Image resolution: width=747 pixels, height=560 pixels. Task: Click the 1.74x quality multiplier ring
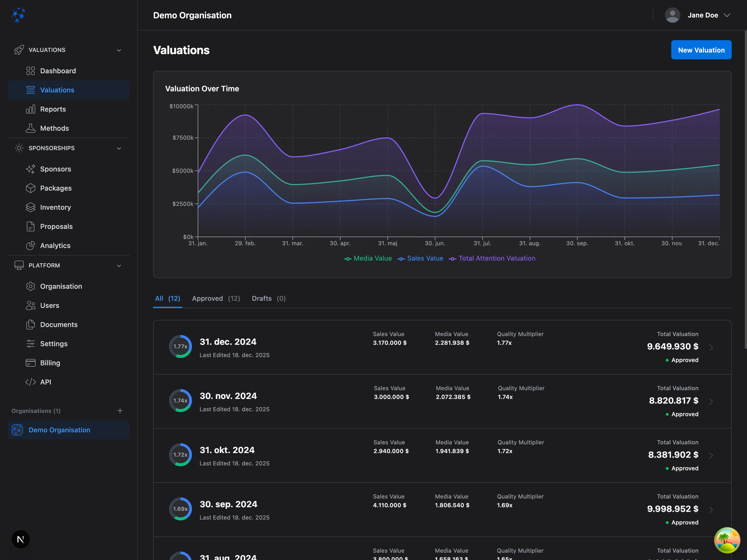[180, 401]
